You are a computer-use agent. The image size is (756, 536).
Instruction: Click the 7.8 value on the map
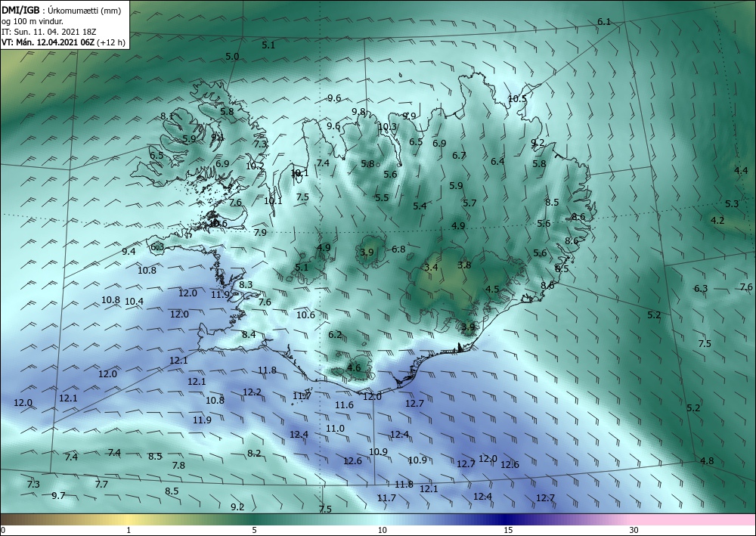click(178, 466)
